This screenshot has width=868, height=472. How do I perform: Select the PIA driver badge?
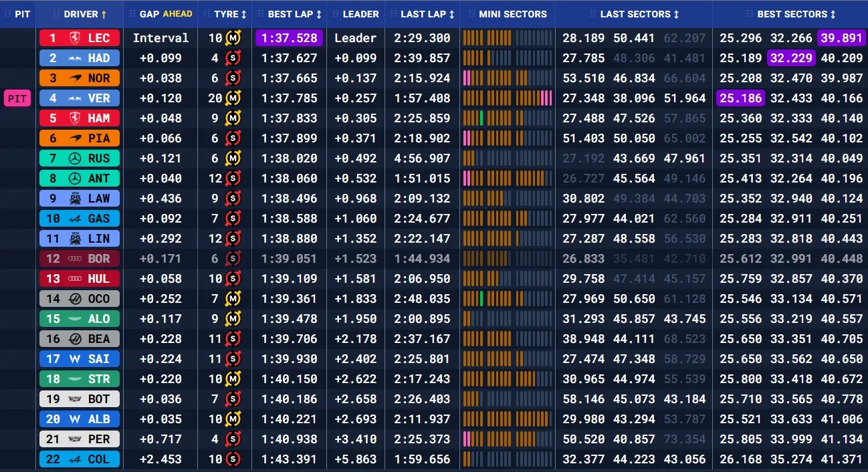[80, 138]
